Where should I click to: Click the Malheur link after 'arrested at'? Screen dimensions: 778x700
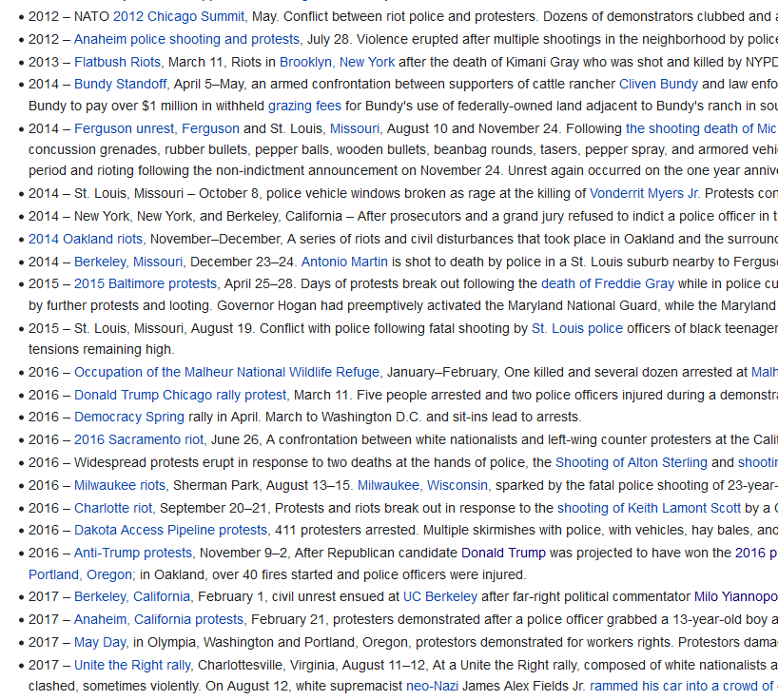[x=765, y=372]
